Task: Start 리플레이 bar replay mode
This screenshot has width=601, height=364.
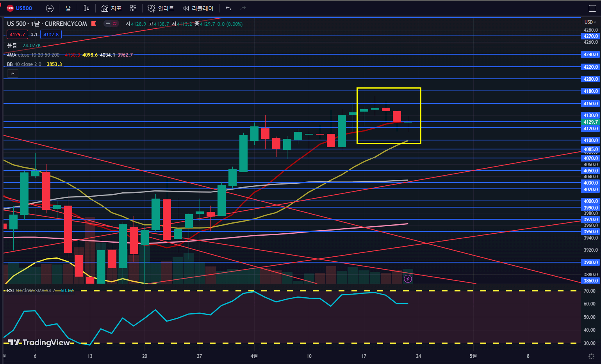Action: pos(198,8)
